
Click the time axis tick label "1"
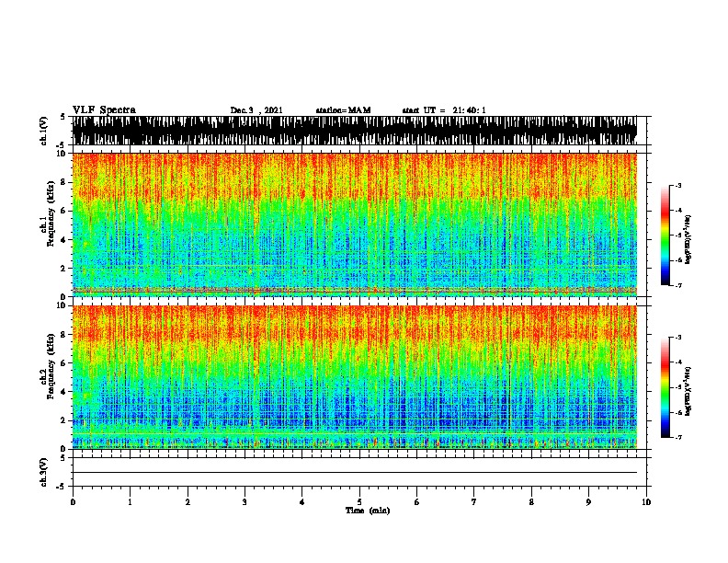130,502
